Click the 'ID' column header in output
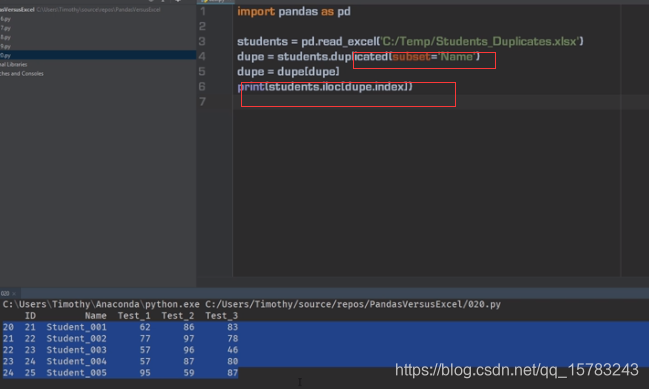This screenshot has width=649, height=389. 30,316
